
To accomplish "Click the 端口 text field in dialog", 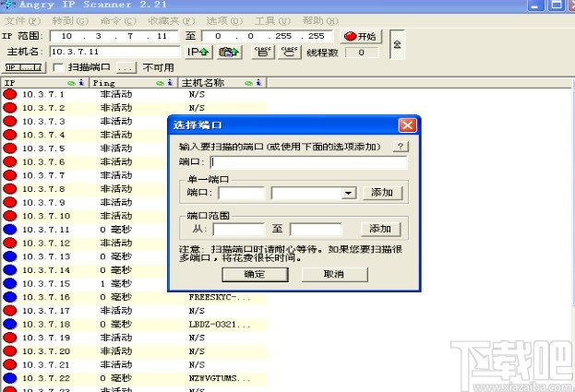I will coord(309,162).
